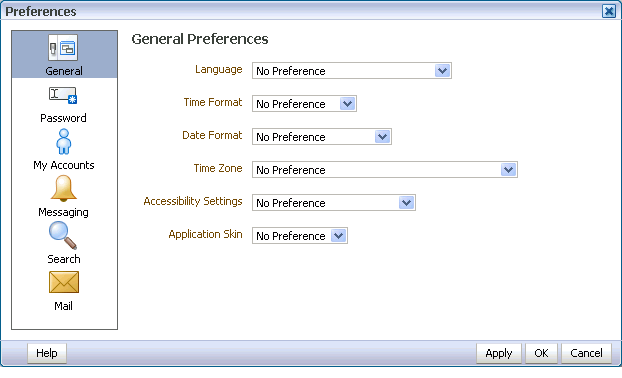The height and width of the screenshot is (378, 622).
Task: Switch to the My Accounts label
Action: [x=64, y=165]
